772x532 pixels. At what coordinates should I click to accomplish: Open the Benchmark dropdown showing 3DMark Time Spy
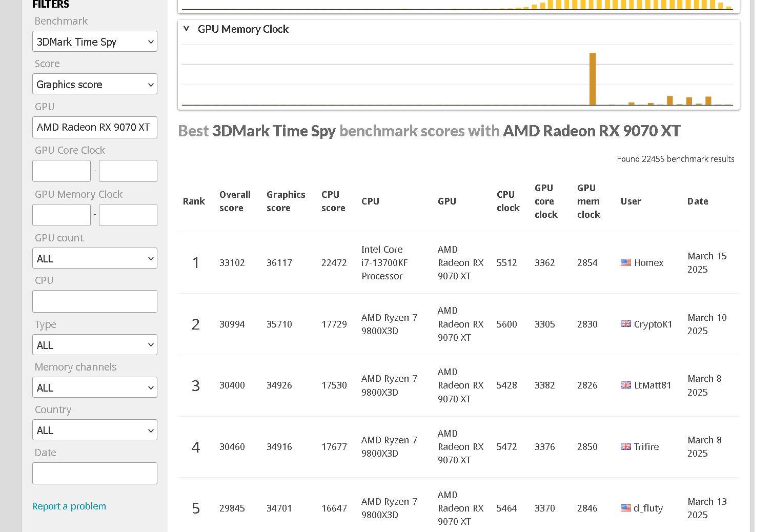[x=95, y=42]
